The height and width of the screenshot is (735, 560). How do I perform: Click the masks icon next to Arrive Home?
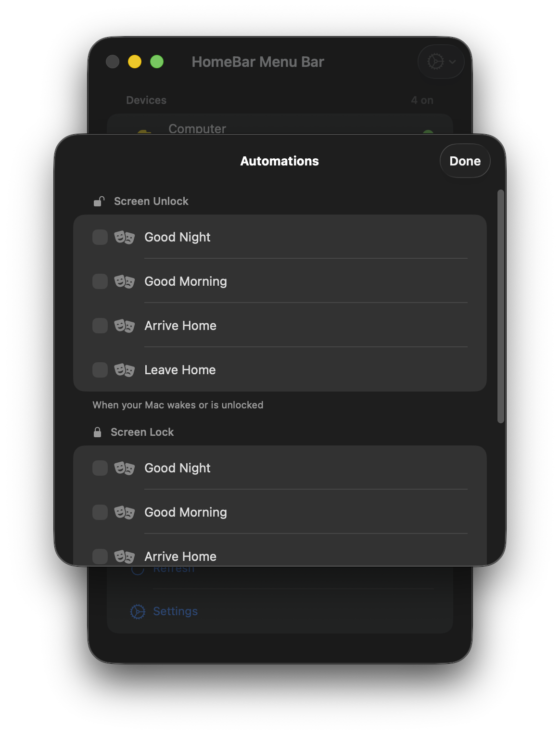click(x=125, y=326)
